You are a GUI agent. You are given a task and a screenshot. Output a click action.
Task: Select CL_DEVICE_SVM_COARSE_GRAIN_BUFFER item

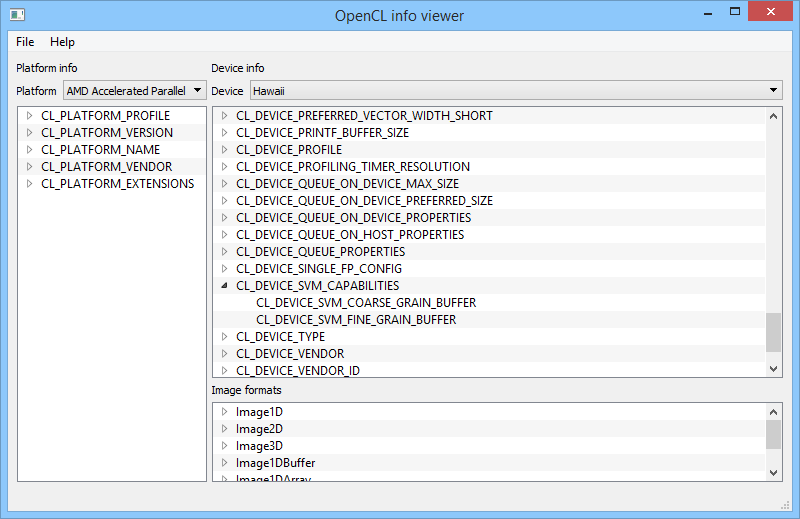pyautogui.click(x=366, y=303)
